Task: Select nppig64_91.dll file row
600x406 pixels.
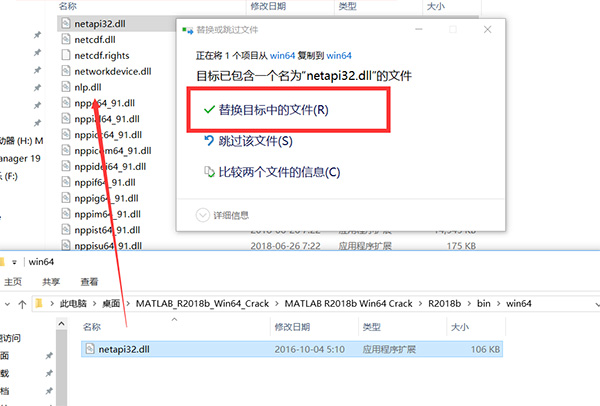Action: coord(106,199)
